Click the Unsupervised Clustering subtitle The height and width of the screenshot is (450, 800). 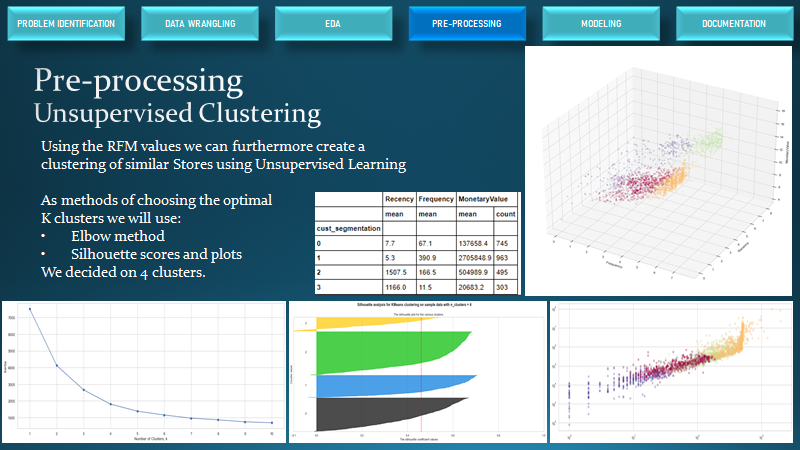pos(177,113)
